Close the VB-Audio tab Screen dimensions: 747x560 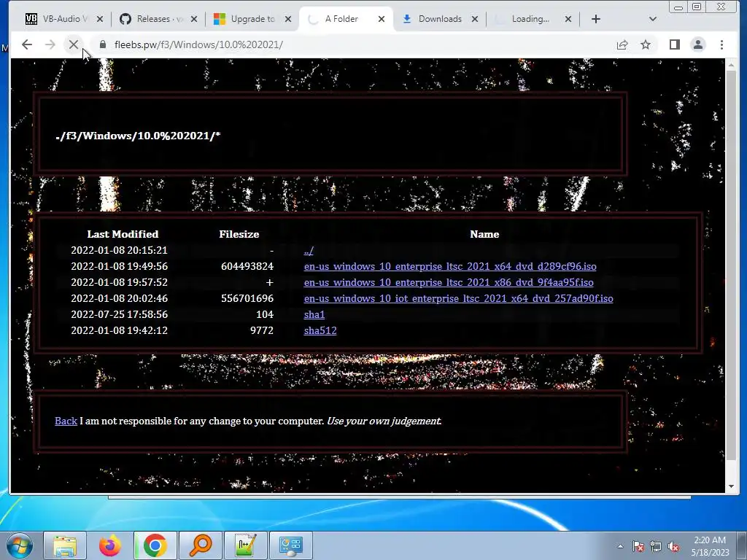point(99,19)
